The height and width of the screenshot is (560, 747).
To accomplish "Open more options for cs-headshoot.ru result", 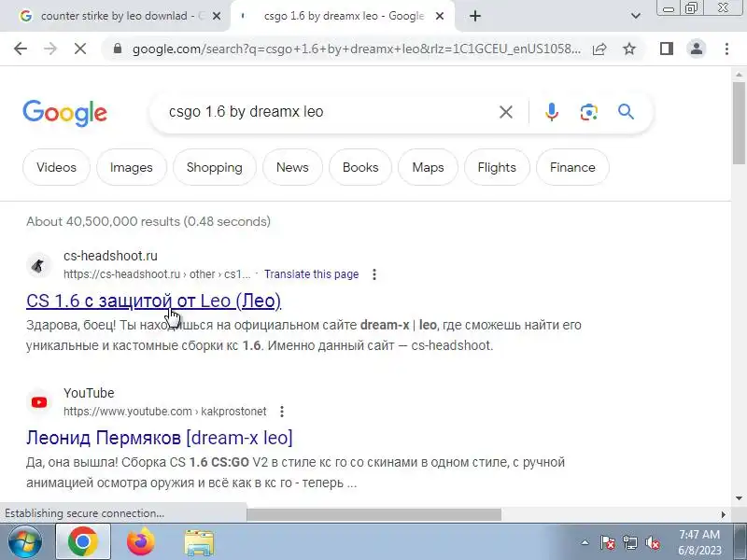I will pos(374,274).
